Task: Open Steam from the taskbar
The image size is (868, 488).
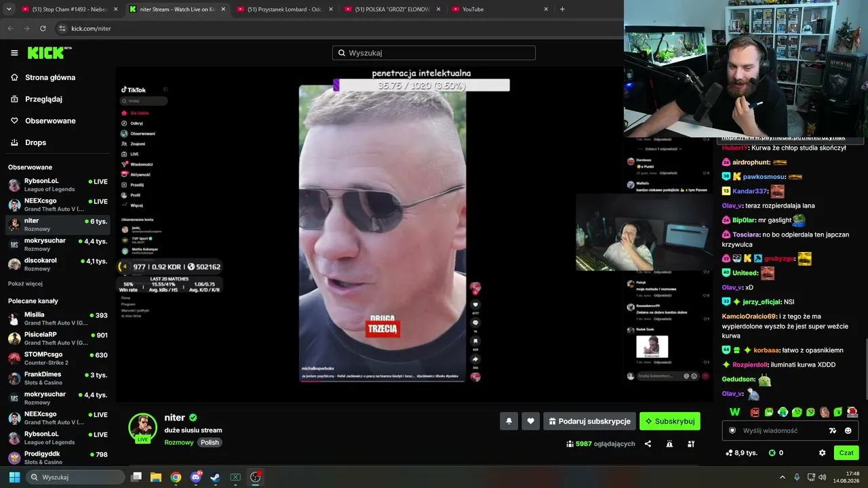Action: pyautogui.click(x=215, y=477)
